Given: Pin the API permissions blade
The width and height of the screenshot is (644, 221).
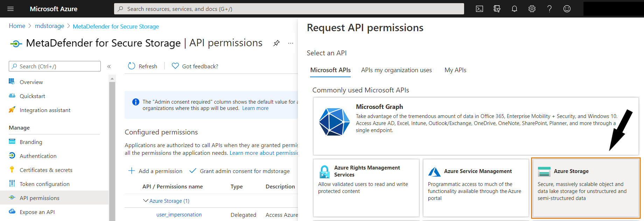Looking at the screenshot, I should pyautogui.click(x=276, y=43).
